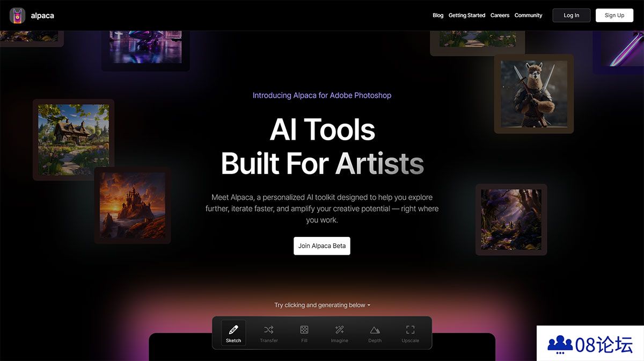The height and width of the screenshot is (361, 644).
Task: Go to the Careers page
Action: pos(500,16)
